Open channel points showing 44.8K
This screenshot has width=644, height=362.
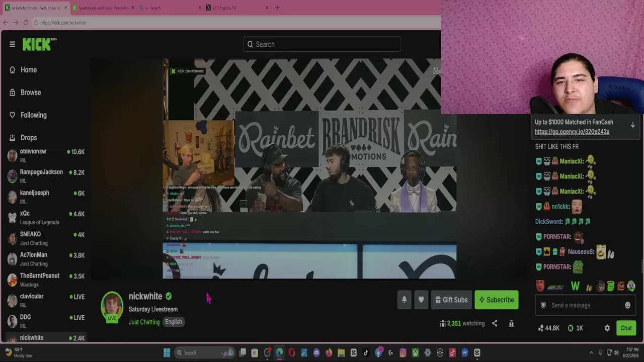[x=548, y=328]
